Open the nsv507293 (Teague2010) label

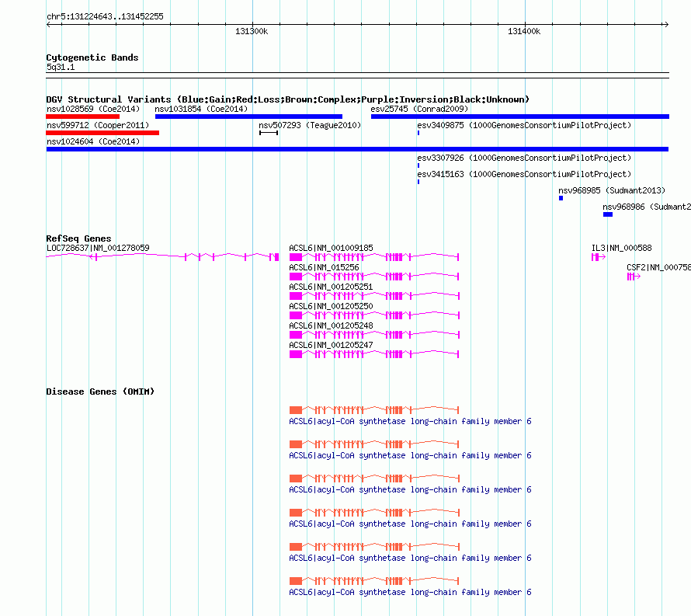click(x=310, y=125)
